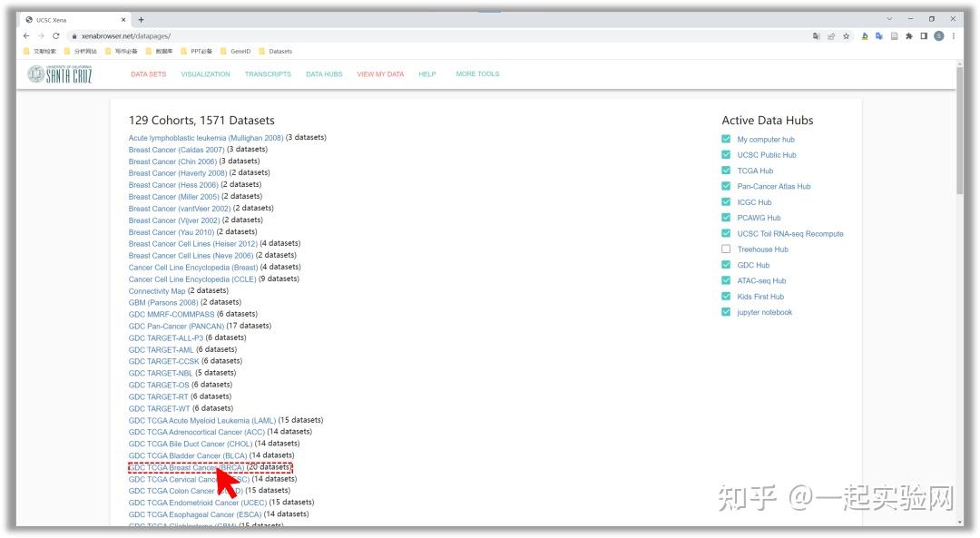Open GDC TCGA Breast Cancer (BRCA) cohort
The image size is (980, 538).
point(186,467)
